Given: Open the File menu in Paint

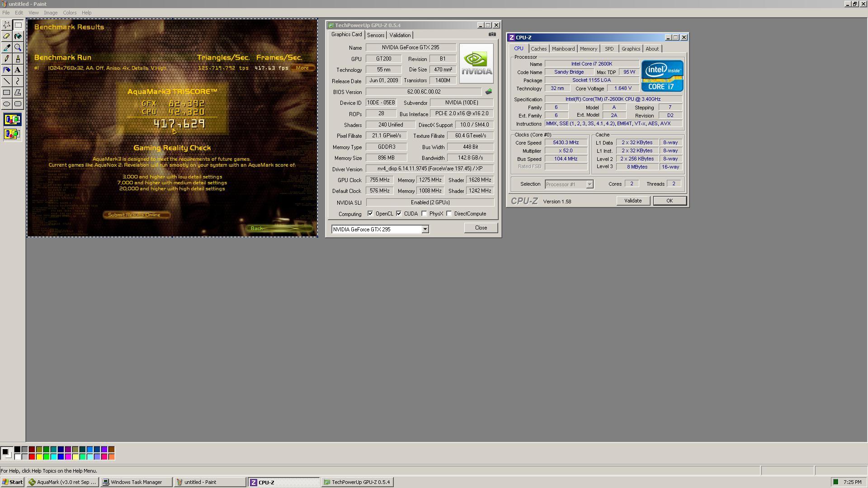Looking at the screenshot, I should (6, 13).
